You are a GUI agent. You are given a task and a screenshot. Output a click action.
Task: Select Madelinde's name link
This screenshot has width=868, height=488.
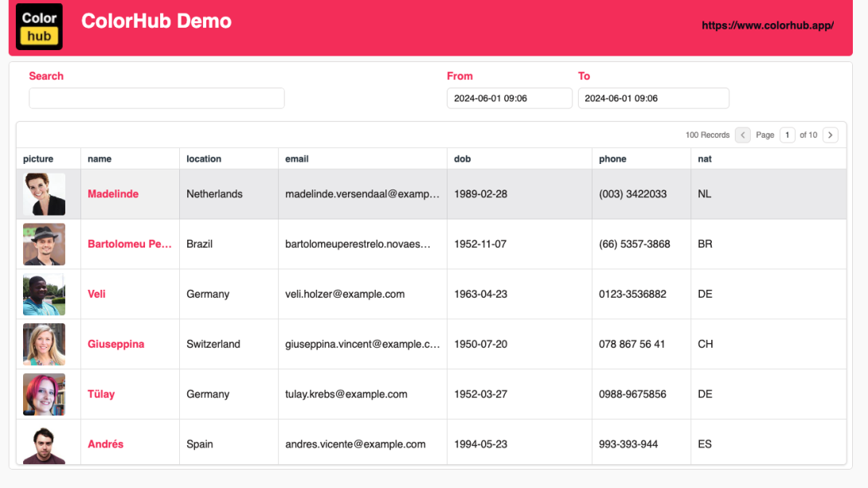113,193
